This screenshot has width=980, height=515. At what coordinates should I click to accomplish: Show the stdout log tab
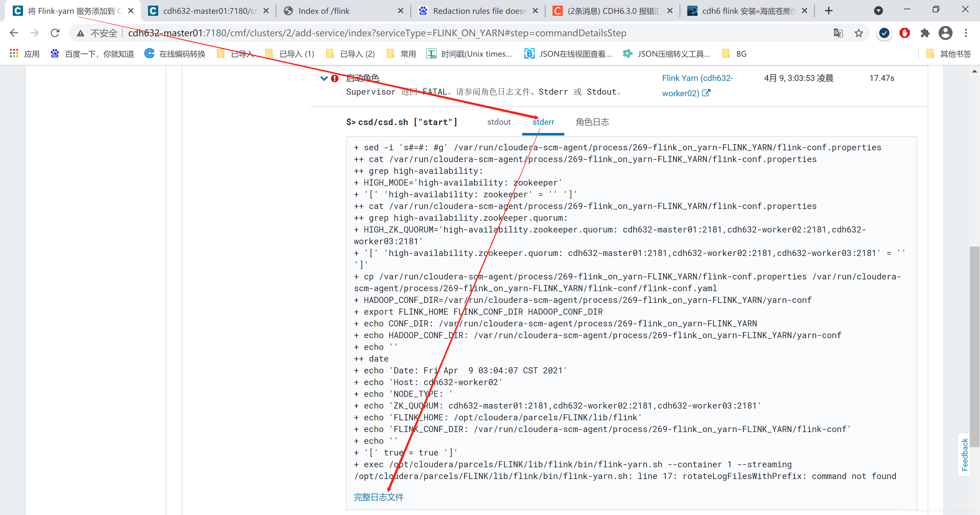pos(499,122)
